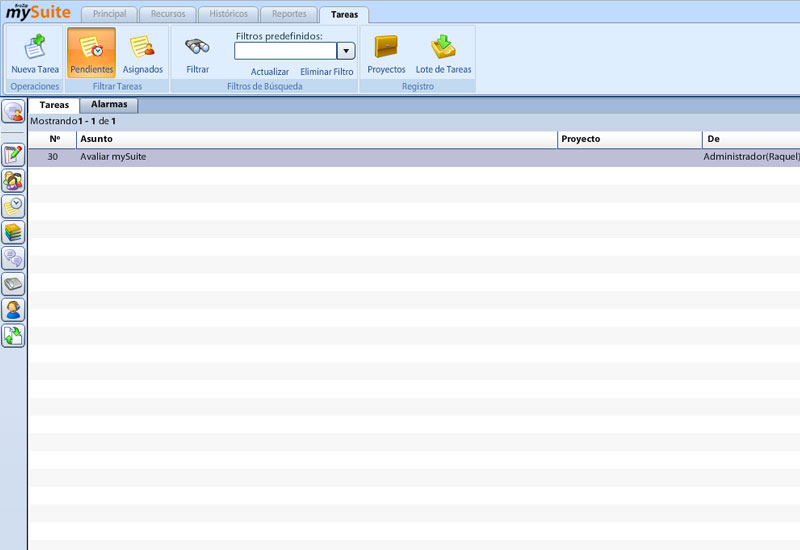Click the notepad with pencil sidebar icon

click(x=13, y=155)
